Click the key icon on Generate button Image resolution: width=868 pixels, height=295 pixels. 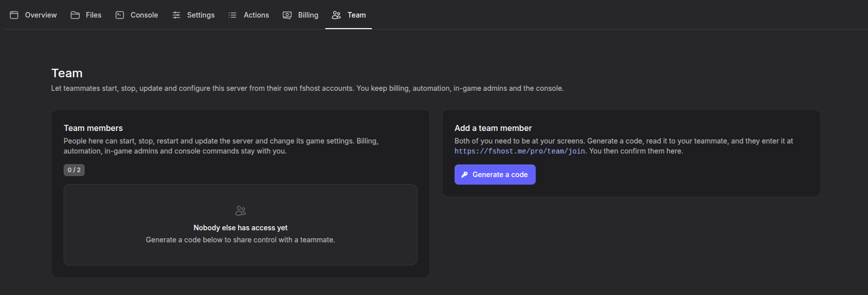tap(465, 175)
